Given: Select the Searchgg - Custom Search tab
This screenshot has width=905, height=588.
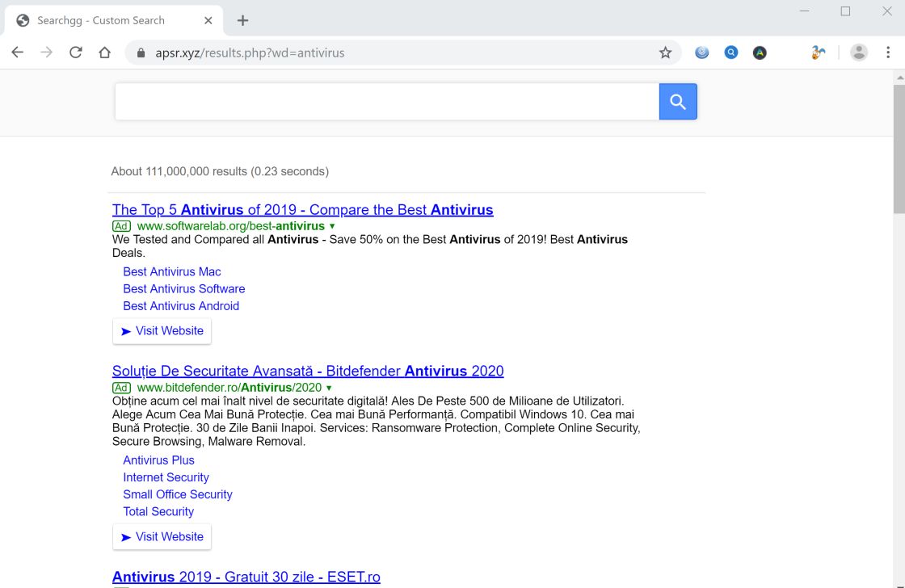Looking at the screenshot, I should point(101,20).
